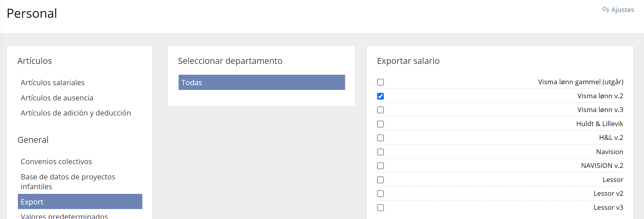This screenshot has height=219, width=644.
Task: Select the NAVISION v.2 checkbox
Action: (380, 166)
